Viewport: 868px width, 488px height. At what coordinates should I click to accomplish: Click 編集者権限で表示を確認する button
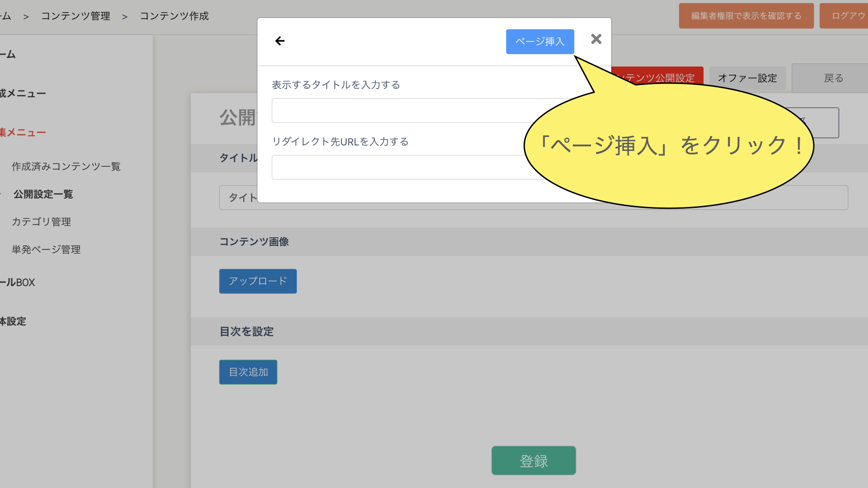pyautogui.click(x=746, y=16)
